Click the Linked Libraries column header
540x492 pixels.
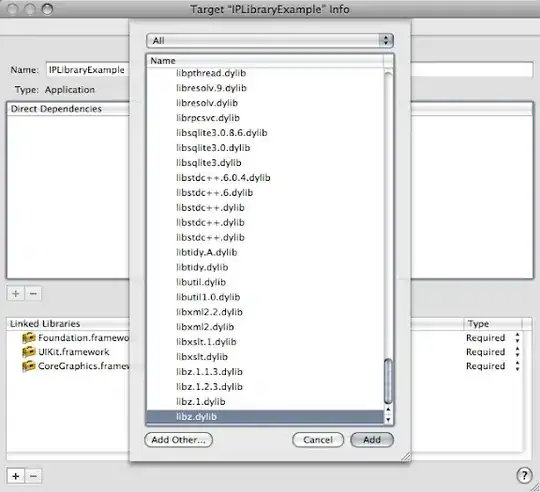68,324
